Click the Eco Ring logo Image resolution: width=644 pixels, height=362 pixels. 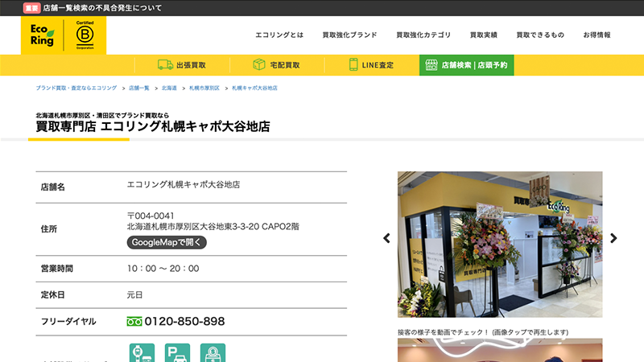click(x=43, y=35)
